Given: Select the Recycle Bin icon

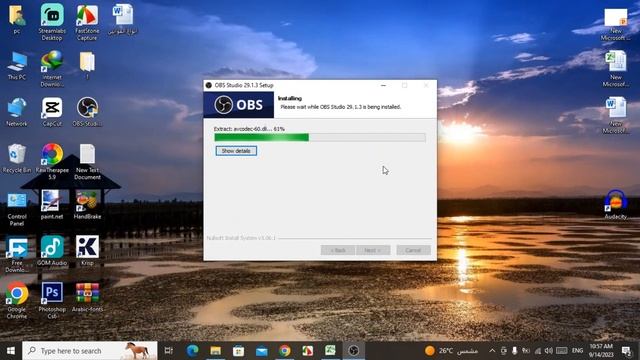Looking at the screenshot, I should tap(17, 158).
